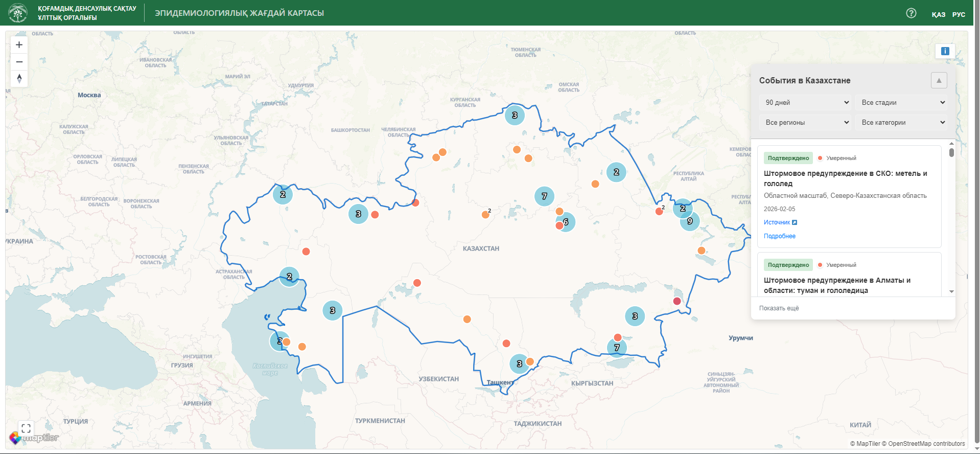Open the Все стадии dropdown
980x454 pixels.
(x=902, y=103)
